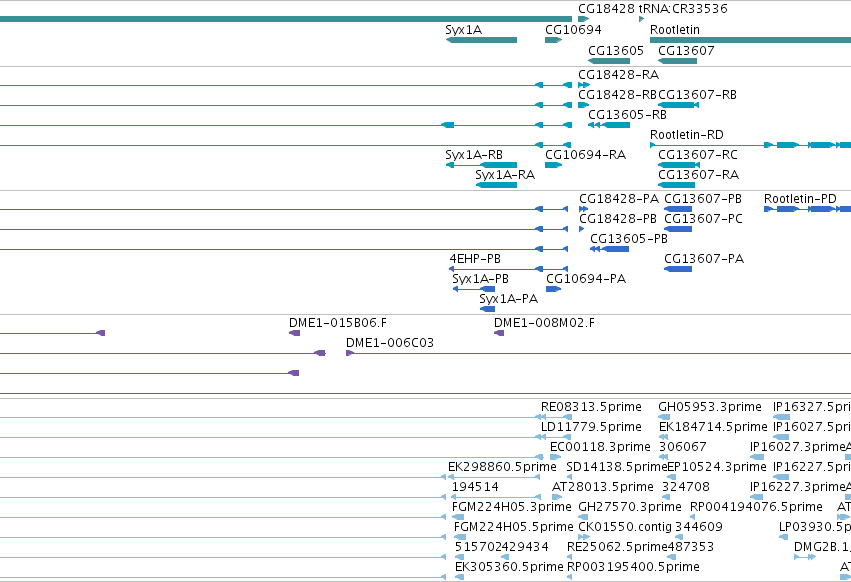This screenshot has height=582, width=851.
Task: Click the Syx1A-PA protein label
Action: [x=509, y=299]
